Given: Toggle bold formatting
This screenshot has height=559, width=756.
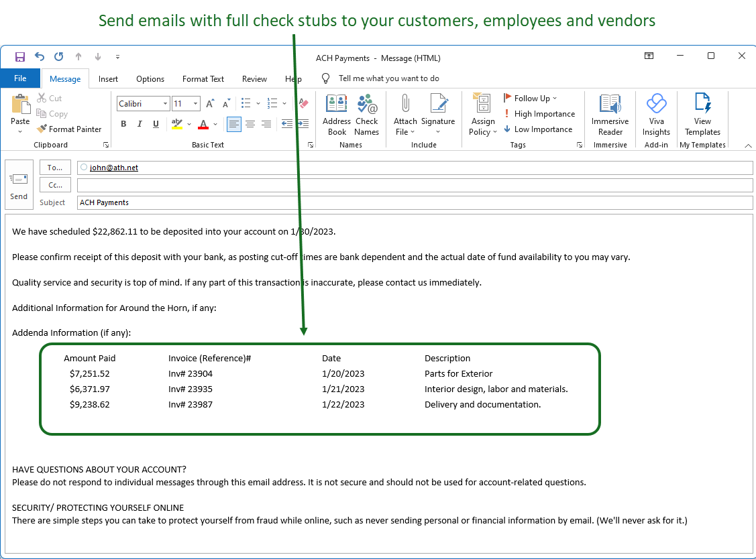Looking at the screenshot, I should coord(123,124).
